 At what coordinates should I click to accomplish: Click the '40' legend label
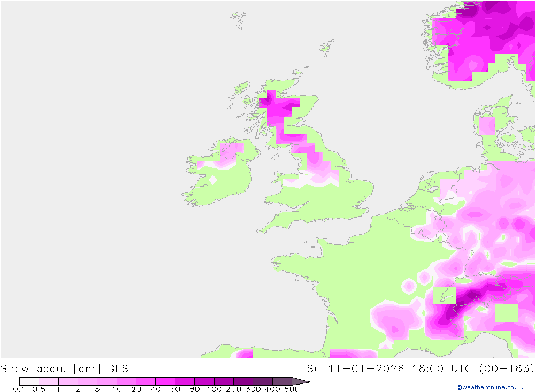[x=156, y=389]
